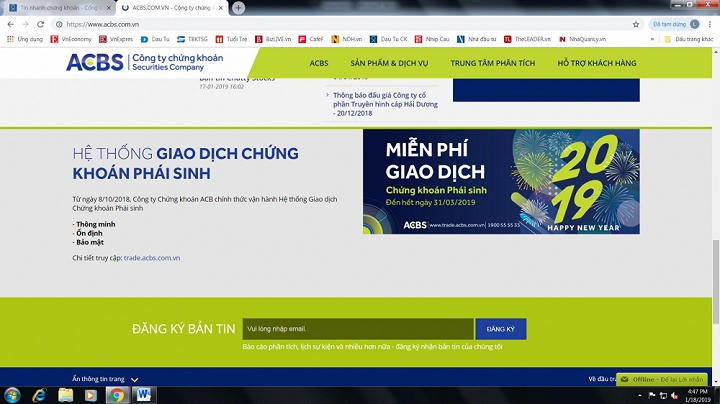Click the 'Miễn phí giao dịch' banner
Image resolution: width=720 pixels, height=404 pixels.
tap(501, 182)
